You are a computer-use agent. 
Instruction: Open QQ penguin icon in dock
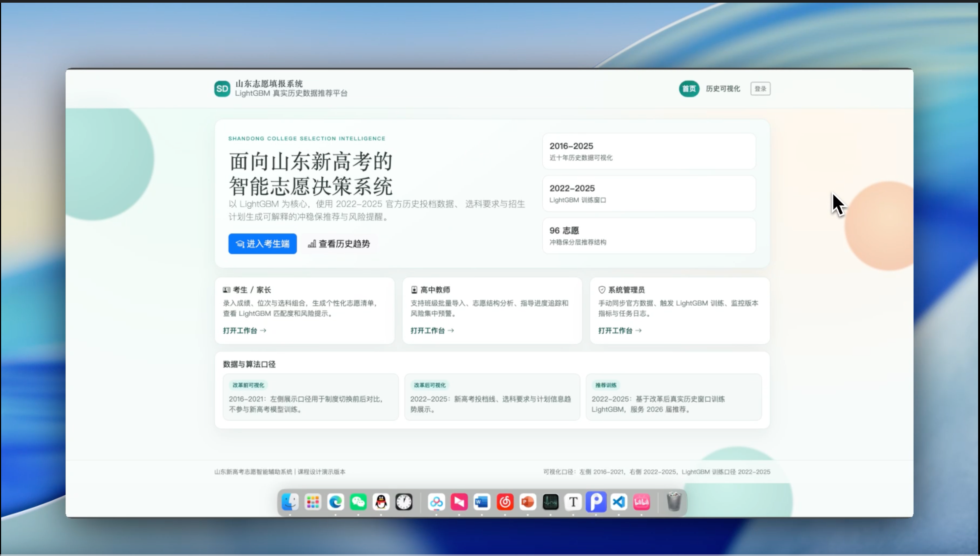click(381, 502)
